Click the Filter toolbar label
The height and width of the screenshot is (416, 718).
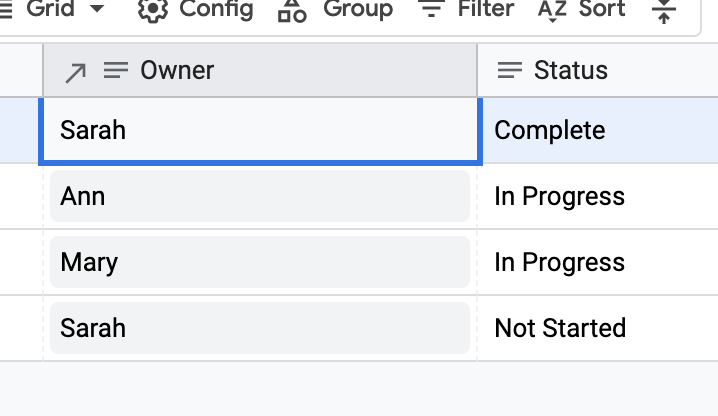tap(486, 10)
